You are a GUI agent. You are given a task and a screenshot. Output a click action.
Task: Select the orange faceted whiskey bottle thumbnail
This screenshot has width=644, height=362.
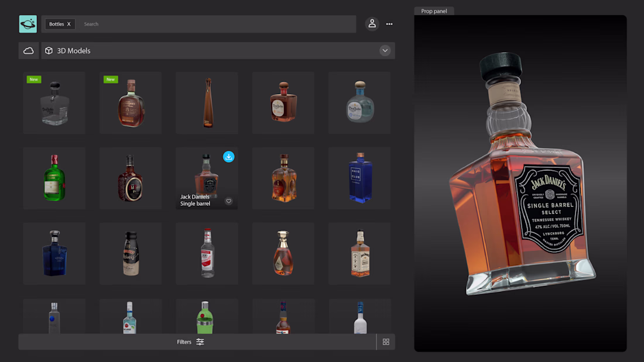click(283, 178)
